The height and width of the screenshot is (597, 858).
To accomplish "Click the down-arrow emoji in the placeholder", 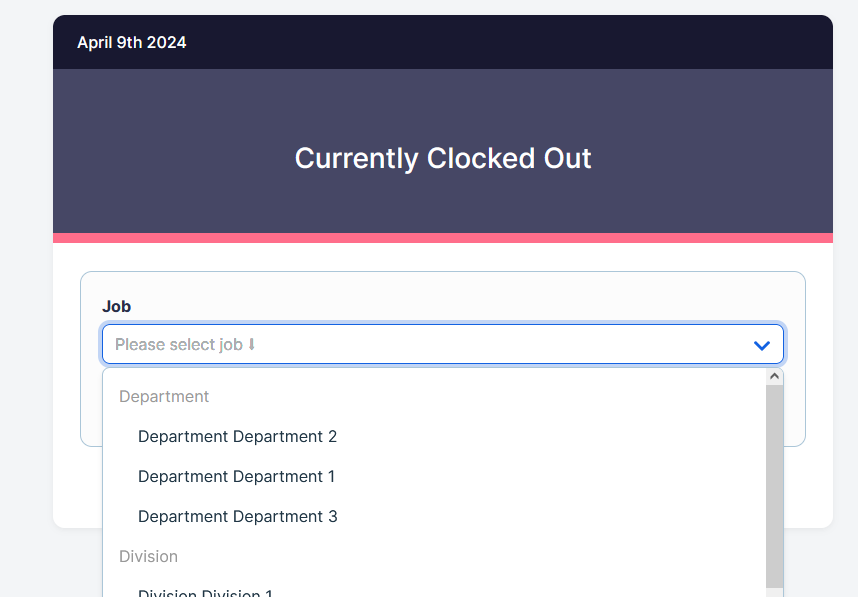I will pyautogui.click(x=252, y=344).
